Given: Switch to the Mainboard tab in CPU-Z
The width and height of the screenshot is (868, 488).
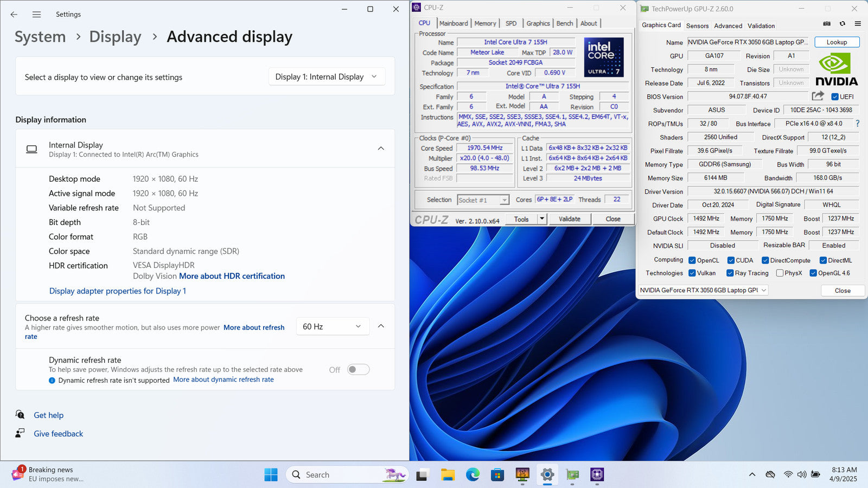Looking at the screenshot, I should 454,23.
